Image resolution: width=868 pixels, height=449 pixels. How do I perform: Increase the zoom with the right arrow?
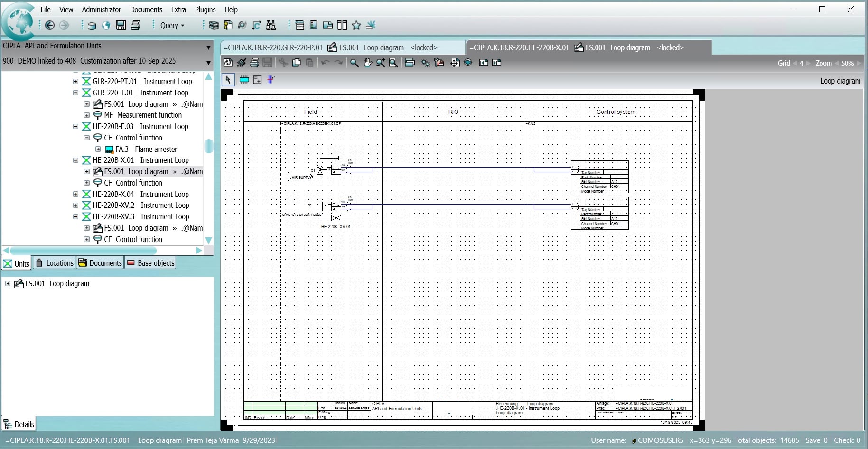pyautogui.click(x=859, y=63)
